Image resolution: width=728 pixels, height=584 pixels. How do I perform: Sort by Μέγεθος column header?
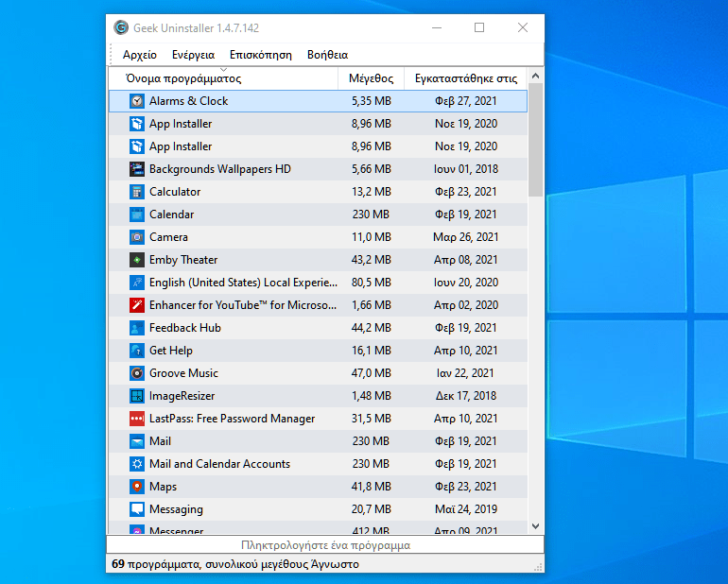(x=371, y=78)
